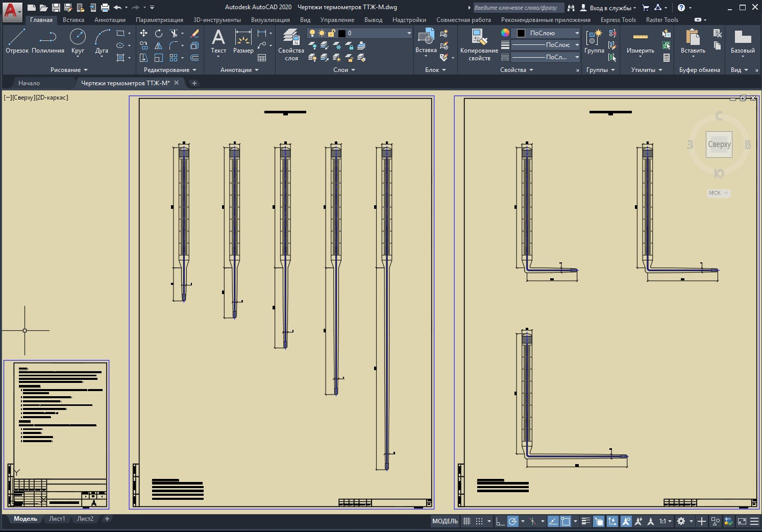Toggle drawing grid display in status bar

466,521
